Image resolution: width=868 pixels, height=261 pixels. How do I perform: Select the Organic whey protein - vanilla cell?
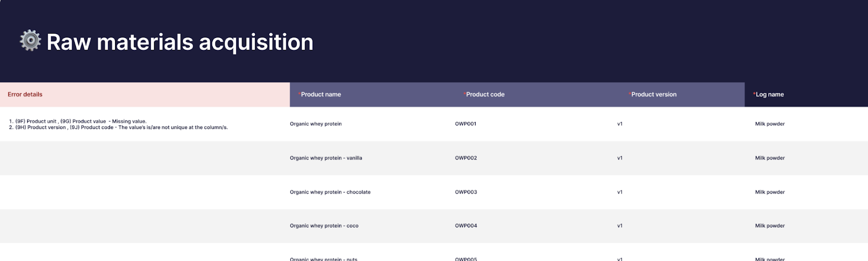[x=325, y=158]
